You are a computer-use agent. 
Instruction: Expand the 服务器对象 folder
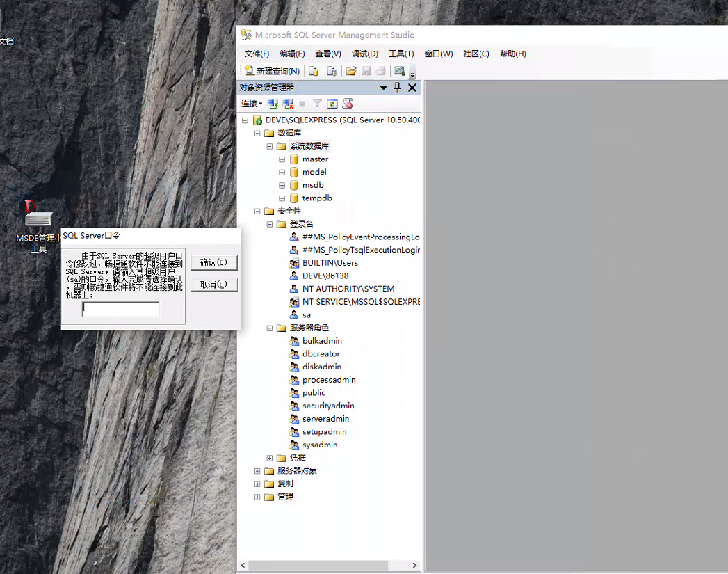(257, 471)
